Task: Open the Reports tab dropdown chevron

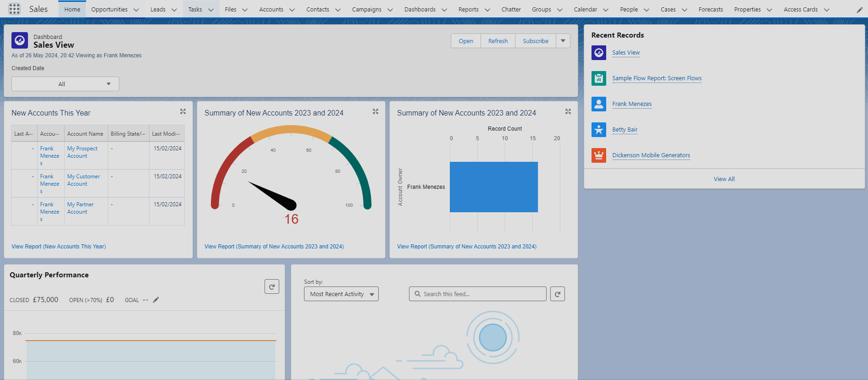Action: point(487,10)
